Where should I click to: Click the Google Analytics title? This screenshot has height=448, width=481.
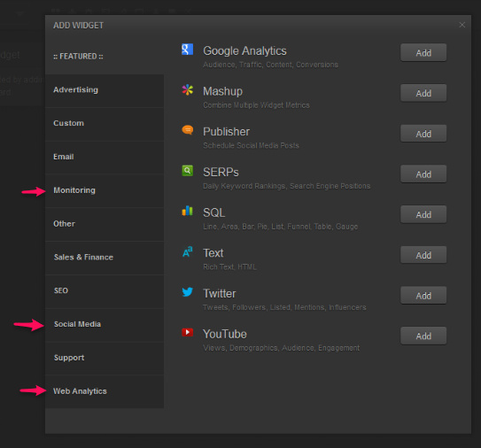tap(244, 50)
